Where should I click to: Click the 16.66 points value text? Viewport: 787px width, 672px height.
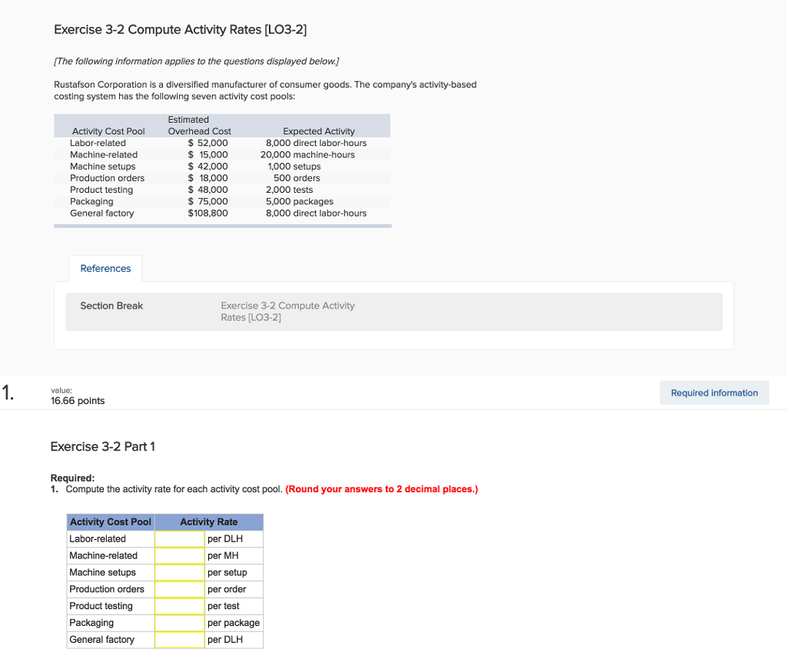tap(78, 401)
